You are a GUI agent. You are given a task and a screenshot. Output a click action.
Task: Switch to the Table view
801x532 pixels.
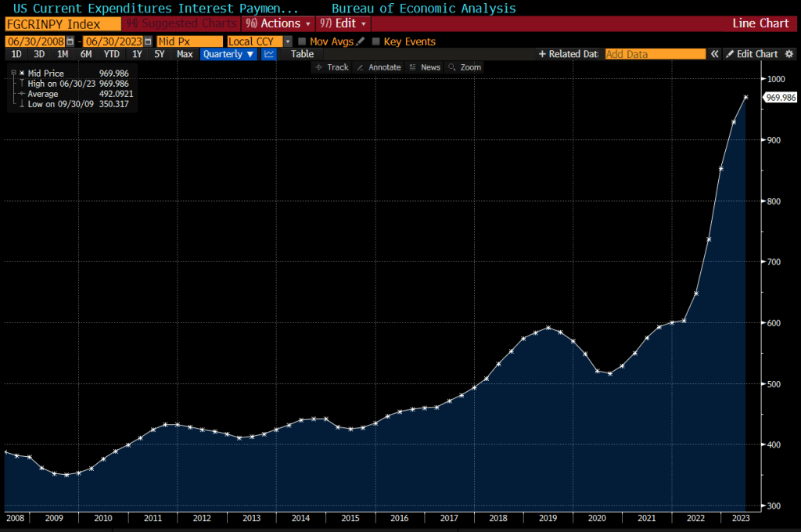coord(302,54)
